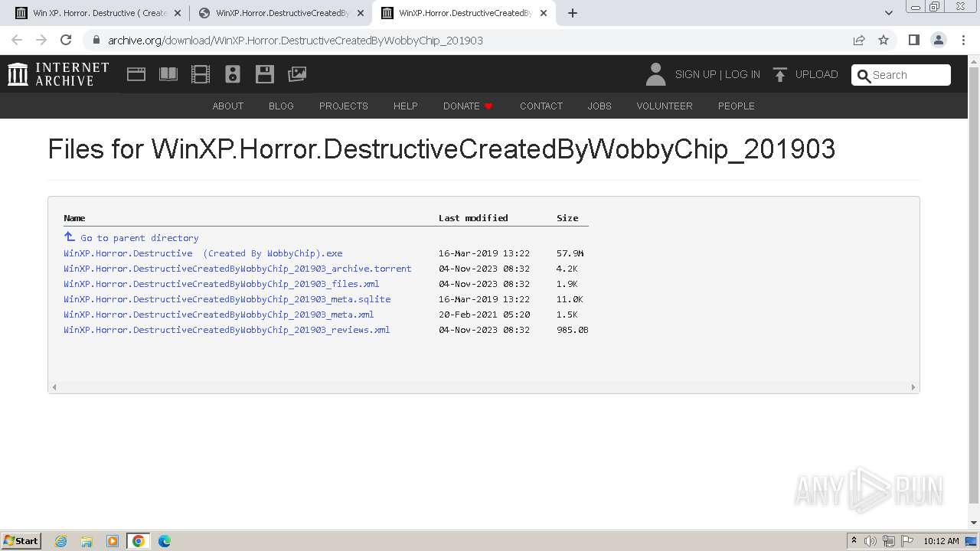Open the ABOUT menu item
This screenshot has height=551, width=980.
pyautogui.click(x=228, y=106)
